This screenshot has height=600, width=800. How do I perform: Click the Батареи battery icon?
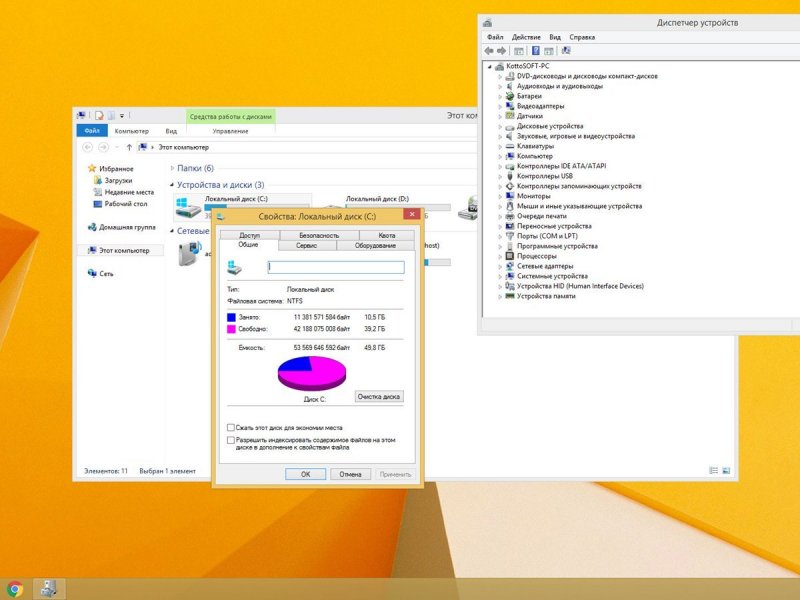[509, 96]
